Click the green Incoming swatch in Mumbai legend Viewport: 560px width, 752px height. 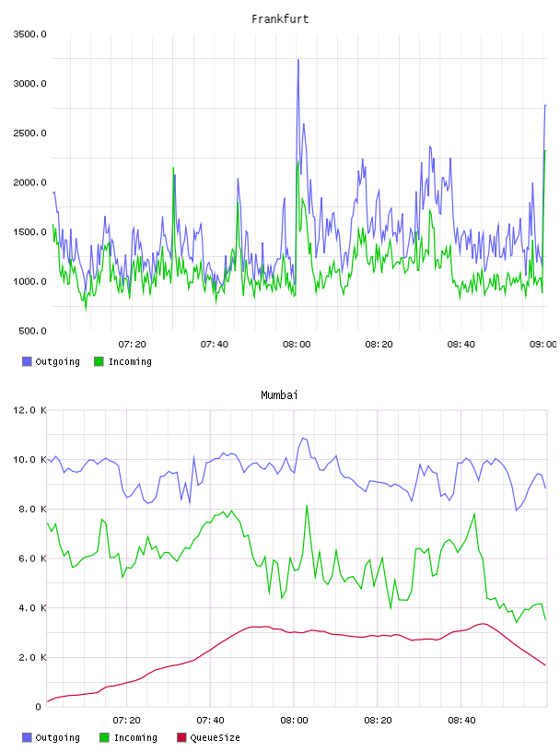pos(104,737)
